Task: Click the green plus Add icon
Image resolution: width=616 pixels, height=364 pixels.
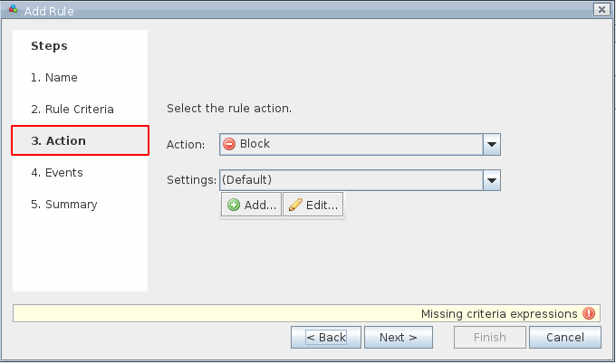Action: (x=234, y=206)
